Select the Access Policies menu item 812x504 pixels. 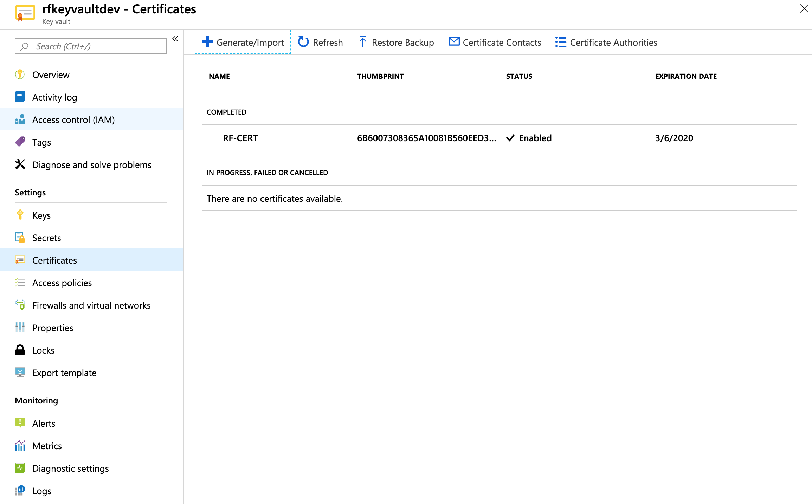[63, 282]
